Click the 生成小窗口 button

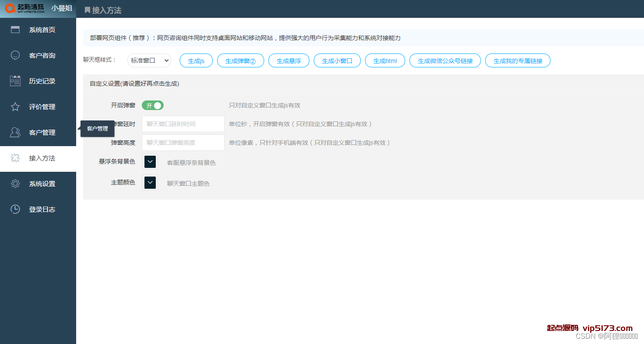click(x=337, y=61)
